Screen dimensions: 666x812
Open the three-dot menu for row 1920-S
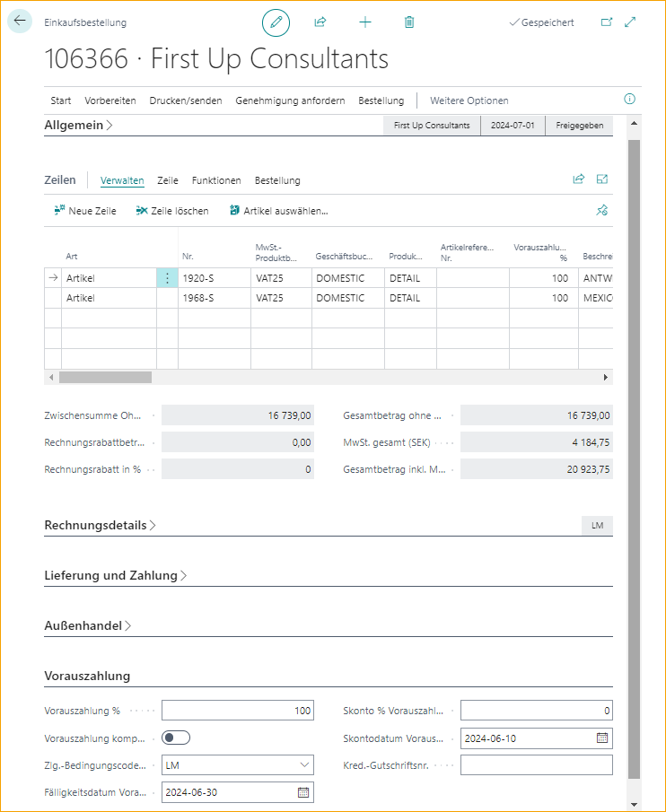pyautogui.click(x=167, y=278)
